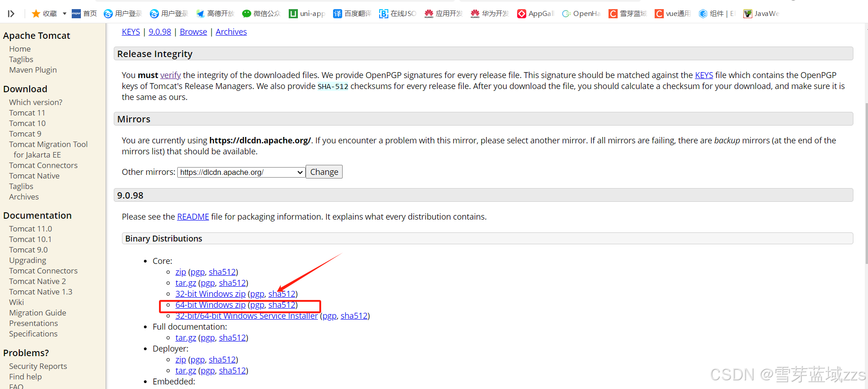Download the Core zip distribution
The height and width of the screenshot is (389, 868).
click(x=181, y=272)
